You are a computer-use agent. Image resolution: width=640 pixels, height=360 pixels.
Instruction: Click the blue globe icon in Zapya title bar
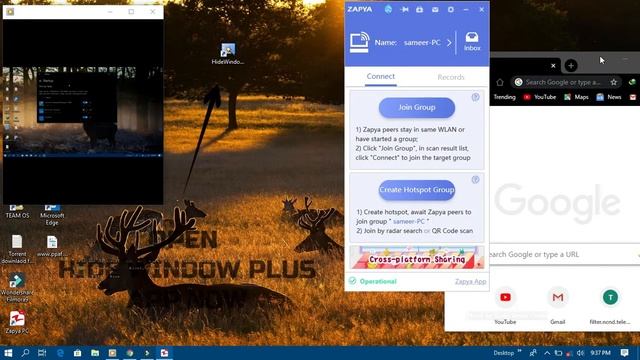point(388,9)
